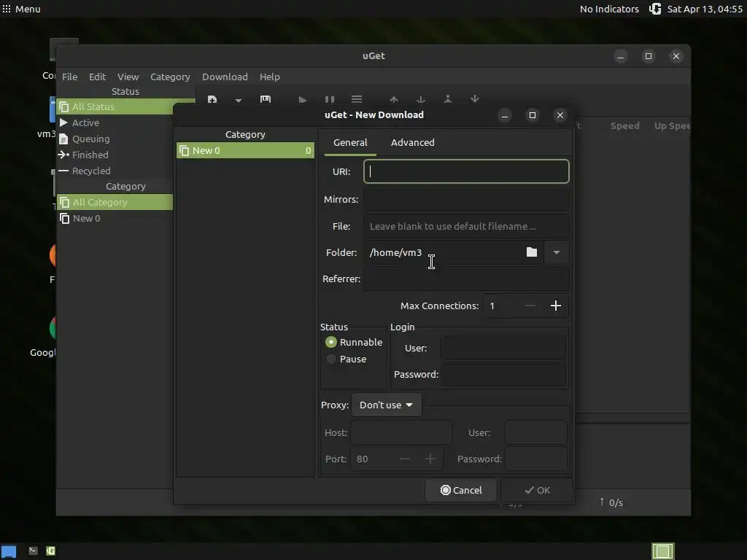Open the View menu

pos(128,77)
